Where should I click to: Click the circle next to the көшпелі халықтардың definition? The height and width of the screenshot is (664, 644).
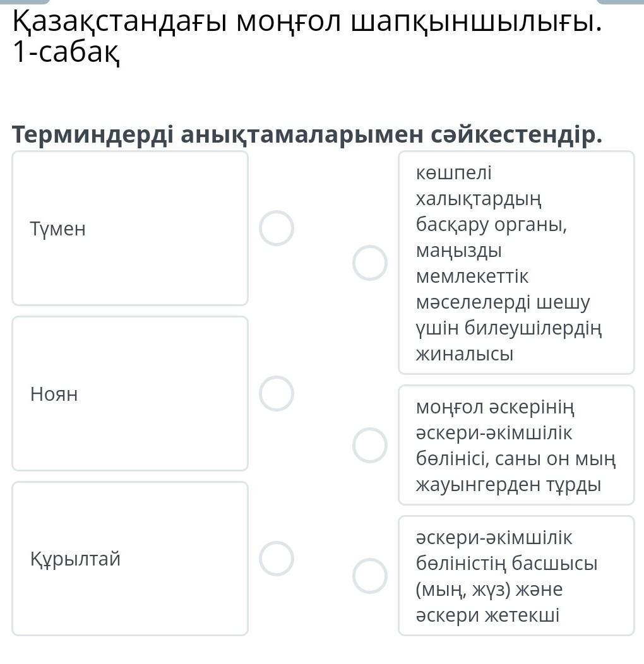(369, 263)
